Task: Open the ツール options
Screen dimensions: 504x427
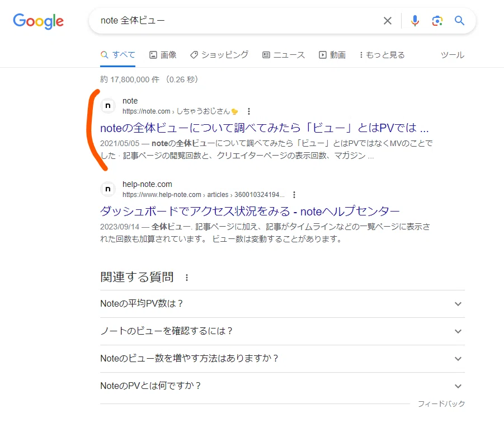Action: coord(452,55)
